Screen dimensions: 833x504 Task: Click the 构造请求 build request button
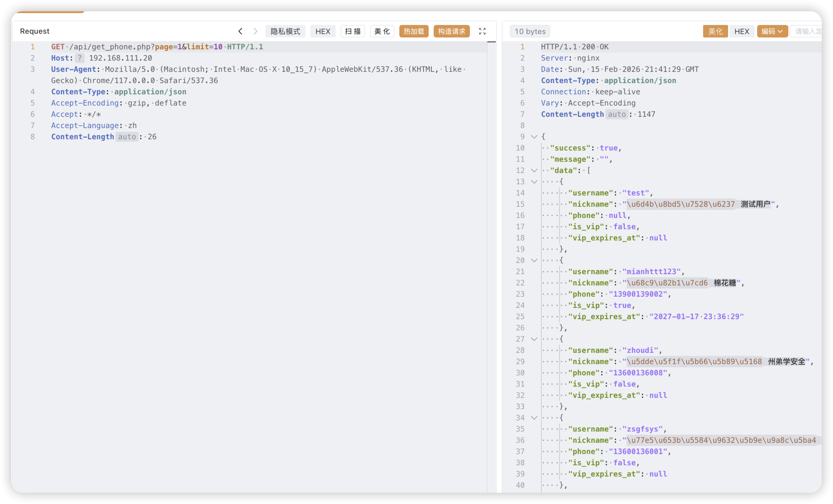pyautogui.click(x=451, y=32)
